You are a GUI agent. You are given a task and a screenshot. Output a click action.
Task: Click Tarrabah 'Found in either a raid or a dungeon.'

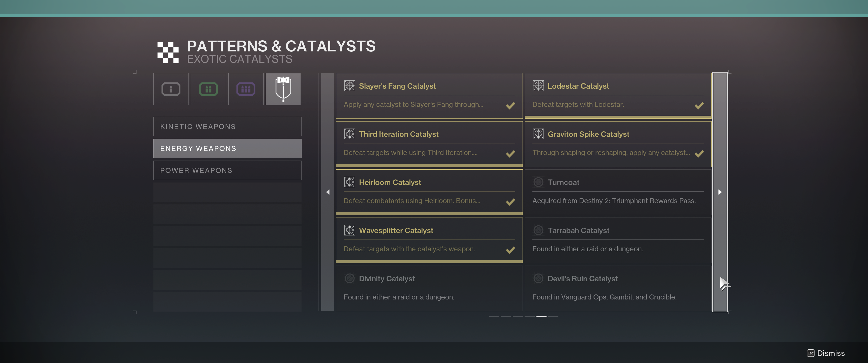(588, 249)
